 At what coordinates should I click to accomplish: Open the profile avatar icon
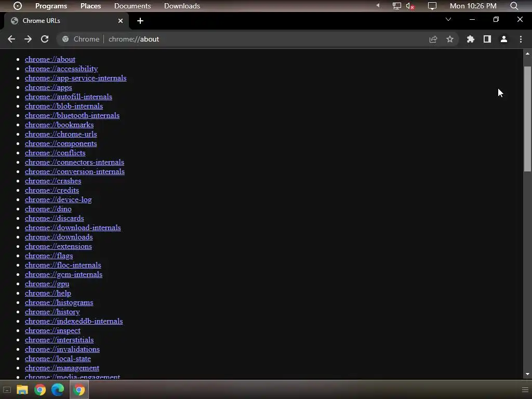[504, 39]
